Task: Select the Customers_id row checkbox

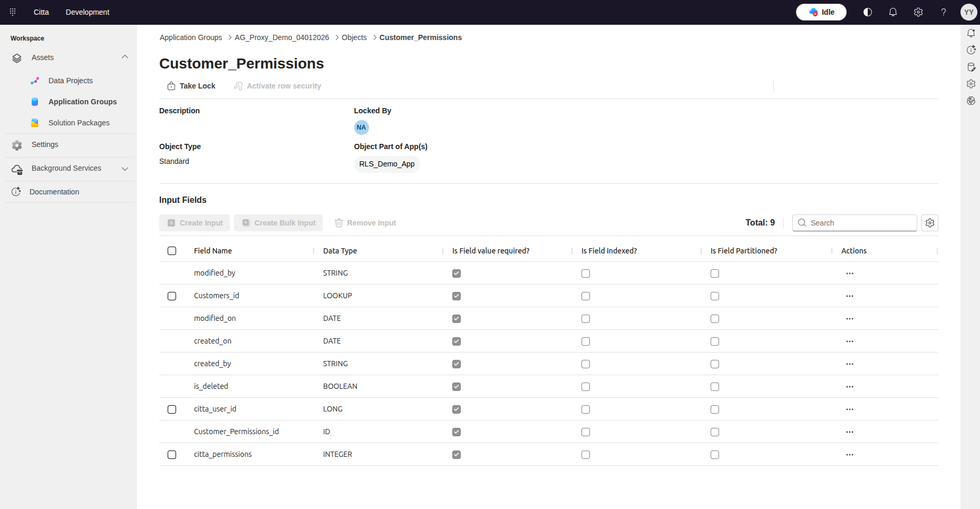Action: pyautogui.click(x=172, y=296)
